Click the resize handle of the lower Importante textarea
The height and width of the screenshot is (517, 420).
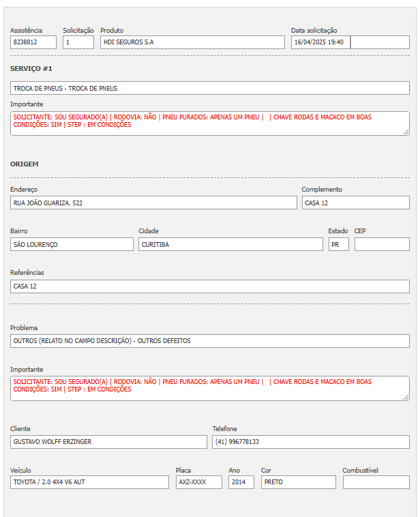tap(406, 397)
